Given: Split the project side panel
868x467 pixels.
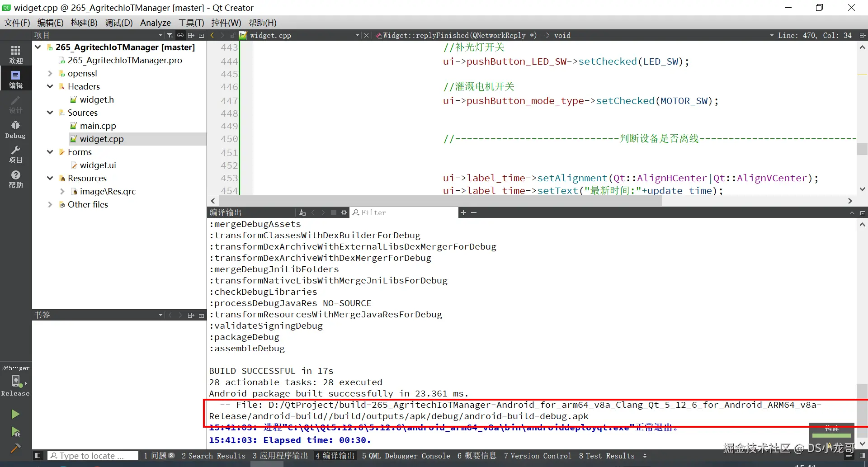Looking at the screenshot, I should click(191, 35).
